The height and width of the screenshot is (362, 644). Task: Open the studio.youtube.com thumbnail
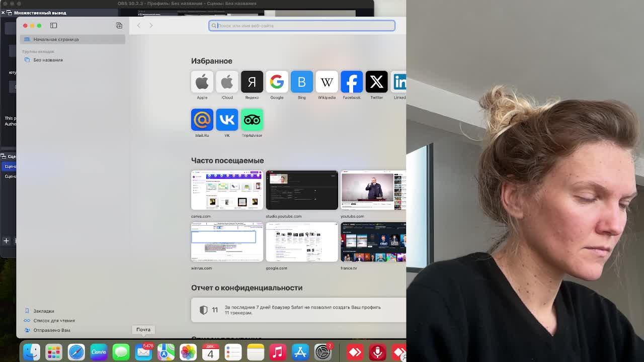click(302, 190)
